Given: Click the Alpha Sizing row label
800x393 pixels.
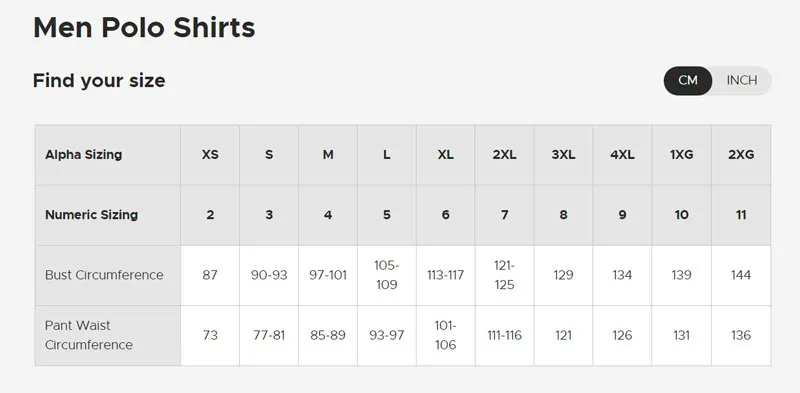Looking at the screenshot, I should (84, 155).
